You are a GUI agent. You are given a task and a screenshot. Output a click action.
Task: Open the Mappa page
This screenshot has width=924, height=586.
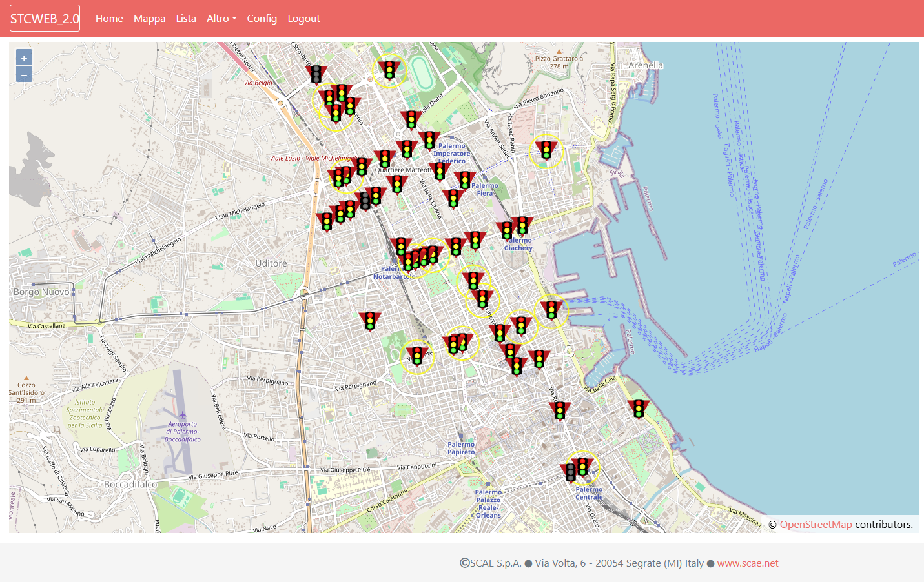[149, 19]
